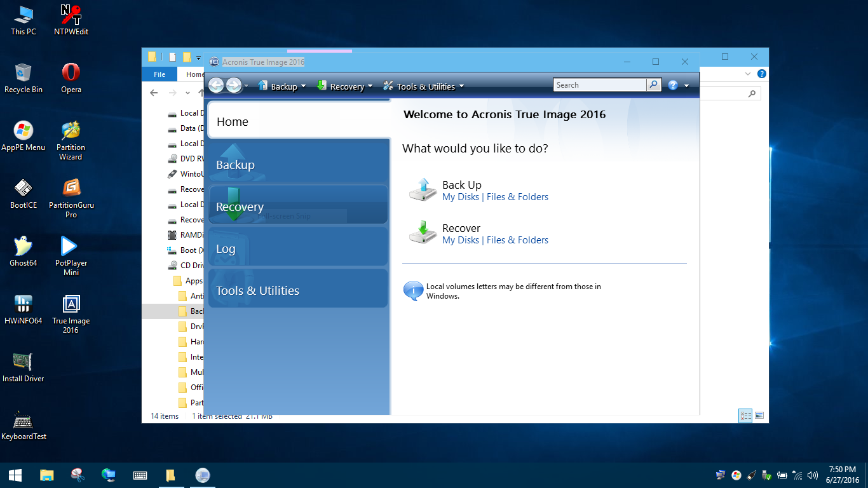Expand the arrow beside the Acronis Help icon
868x488 pixels.
pyautogui.click(x=686, y=86)
